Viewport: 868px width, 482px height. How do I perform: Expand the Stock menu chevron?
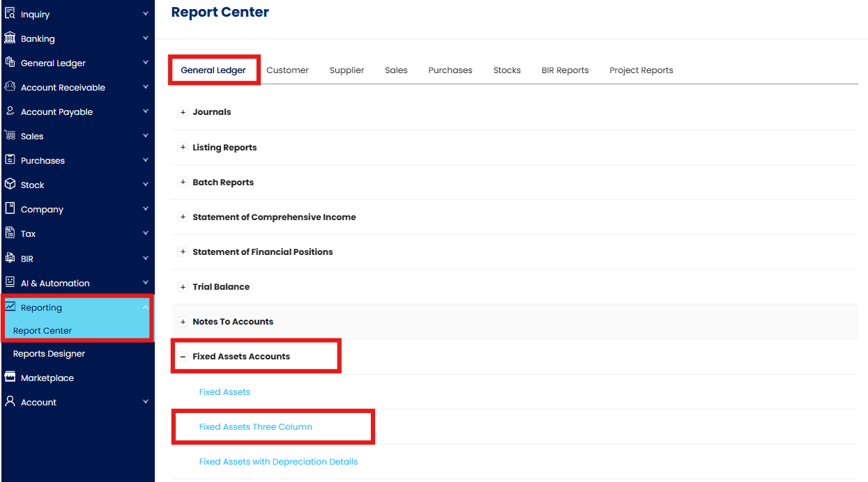click(145, 184)
